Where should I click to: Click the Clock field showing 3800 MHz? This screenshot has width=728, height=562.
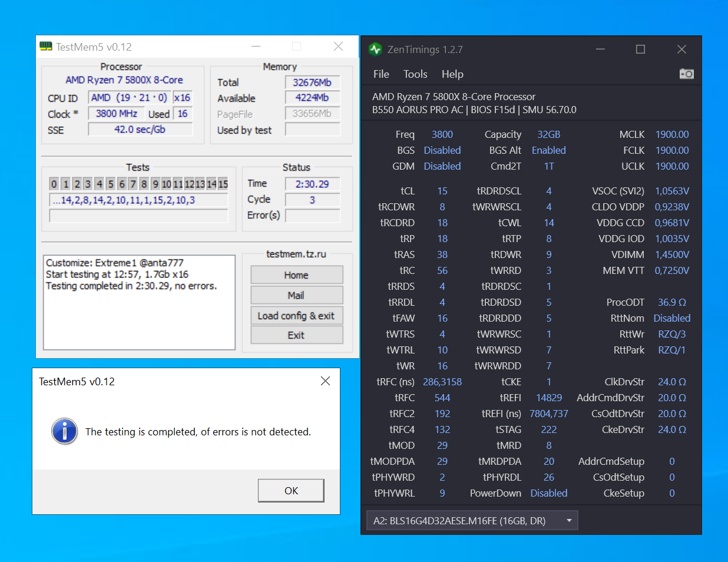click(117, 114)
